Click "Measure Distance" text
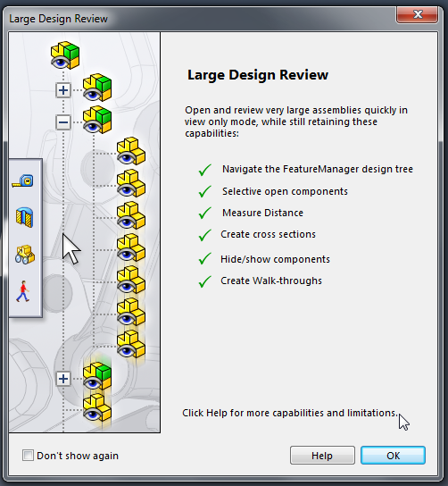The image size is (448, 486). pyautogui.click(x=262, y=213)
